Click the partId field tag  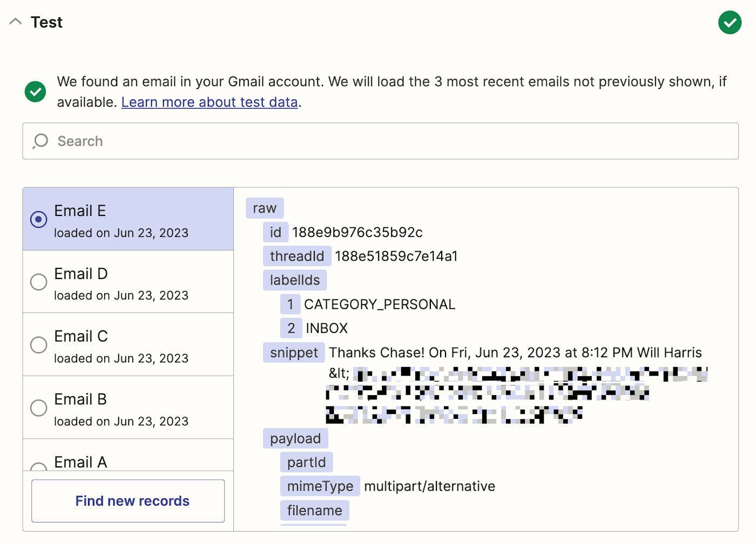307,462
